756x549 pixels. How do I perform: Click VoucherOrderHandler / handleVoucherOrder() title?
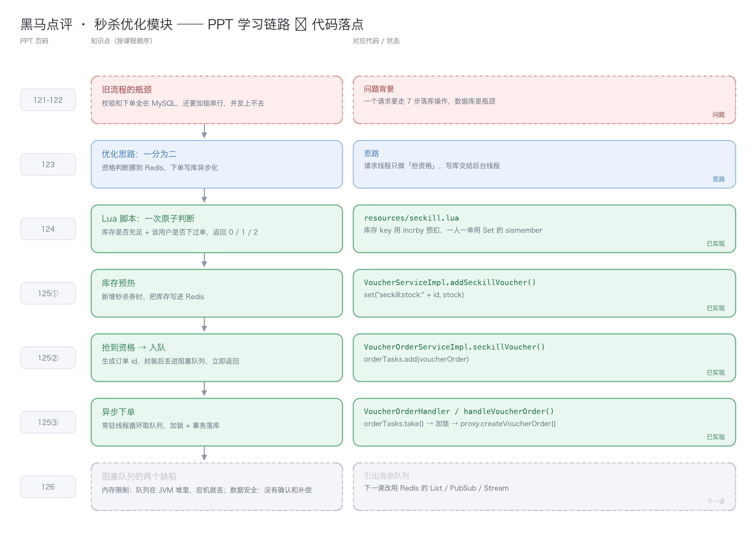click(x=459, y=411)
